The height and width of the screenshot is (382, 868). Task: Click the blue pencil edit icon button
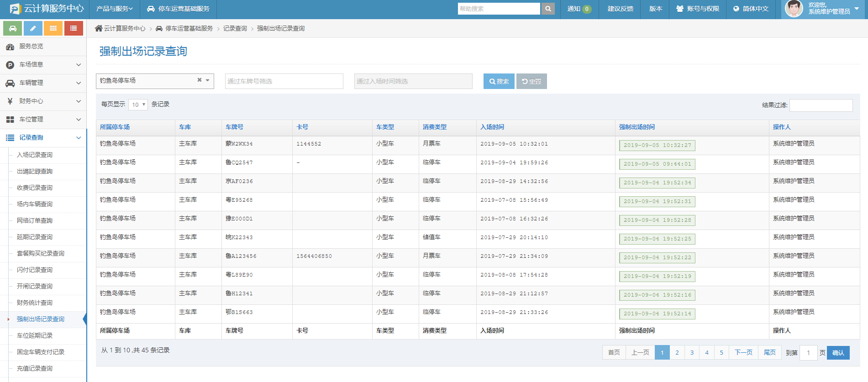tap(33, 28)
